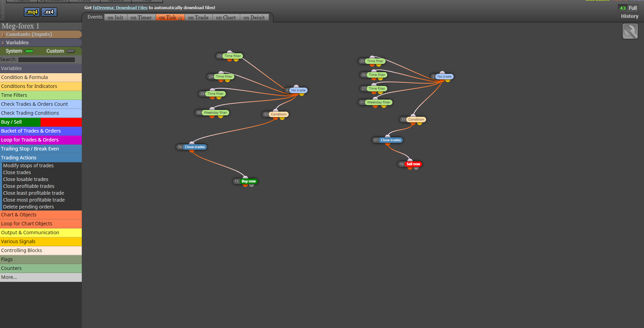Choose Close profitable trades block

pyautogui.click(x=29, y=186)
